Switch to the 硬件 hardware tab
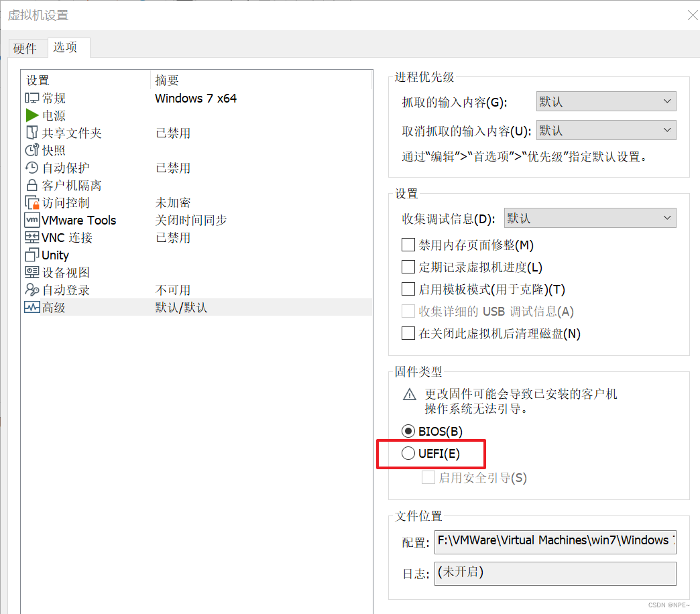The image size is (700, 614). point(28,48)
